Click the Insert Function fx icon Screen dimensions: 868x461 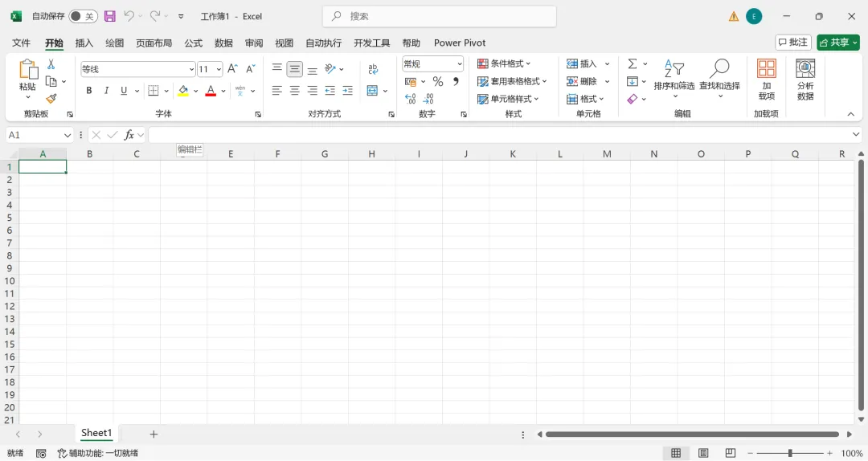(129, 135)
